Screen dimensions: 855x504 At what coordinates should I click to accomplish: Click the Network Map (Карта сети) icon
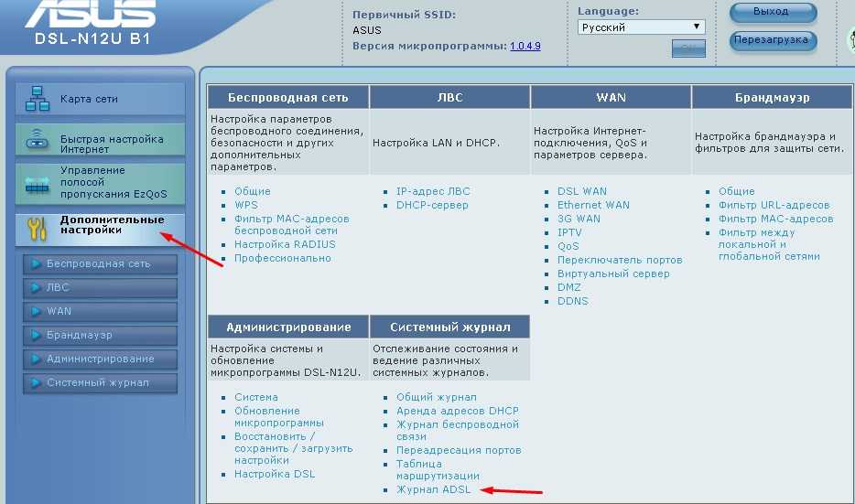point(38,99)
